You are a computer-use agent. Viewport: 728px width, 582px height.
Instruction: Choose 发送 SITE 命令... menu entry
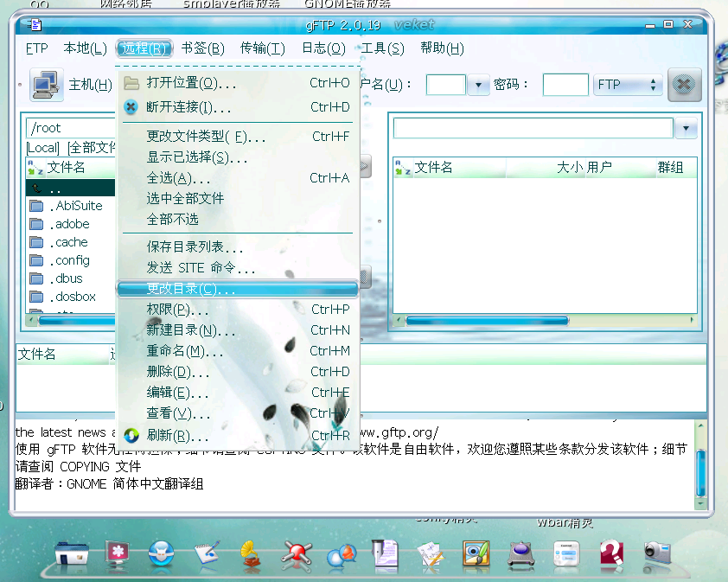(237, 268)
